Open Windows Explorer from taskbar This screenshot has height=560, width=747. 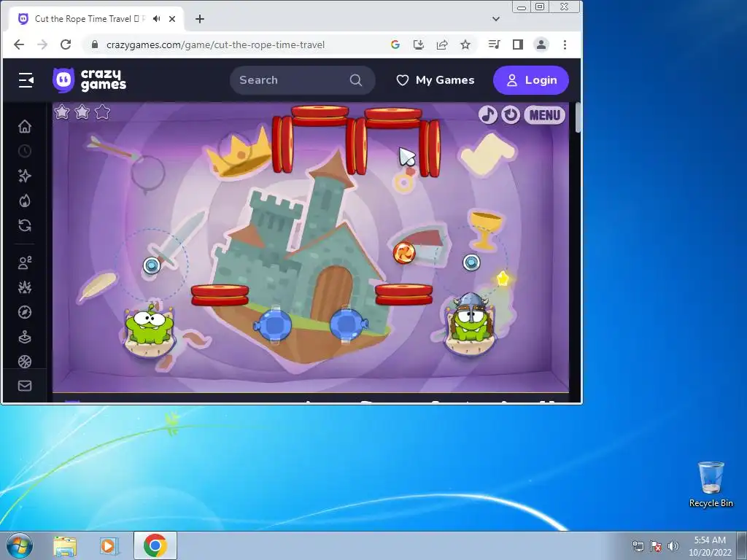tap(65, 545)
